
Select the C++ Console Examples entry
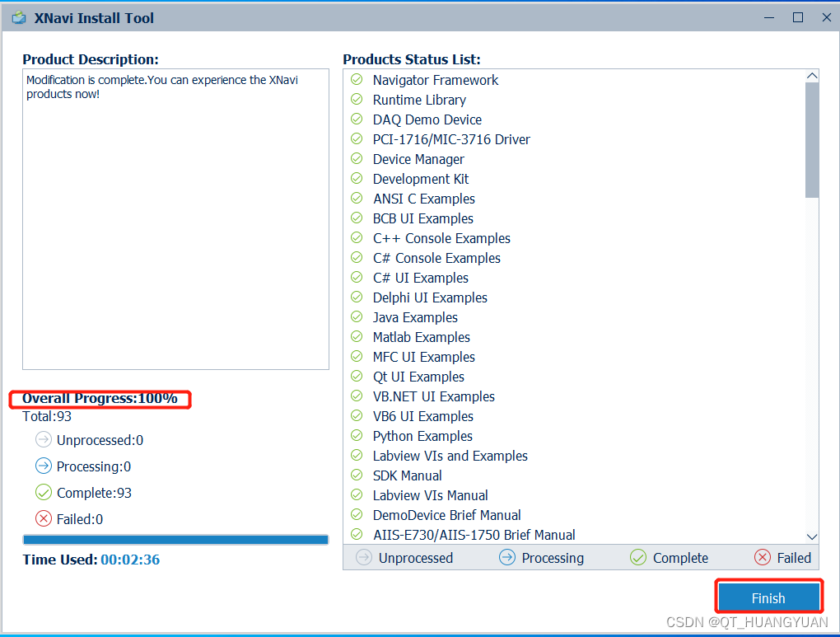441,238
